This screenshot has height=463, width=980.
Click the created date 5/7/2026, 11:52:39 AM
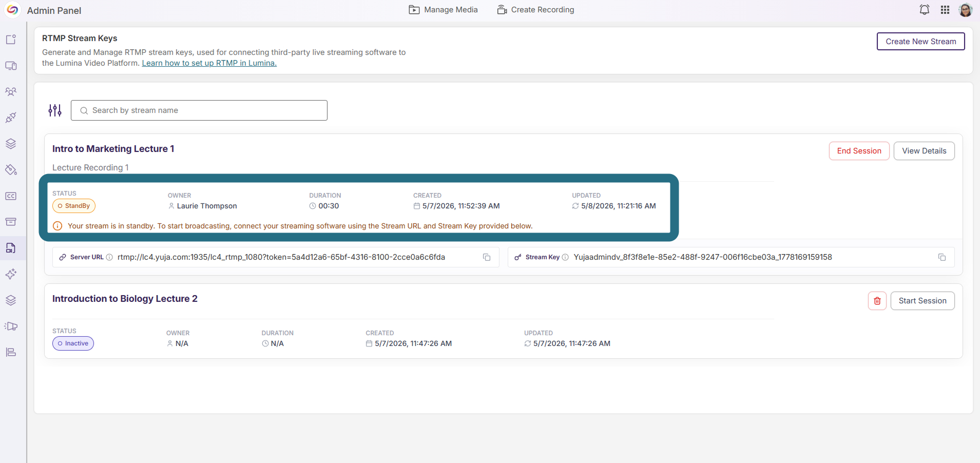[461, 206]
